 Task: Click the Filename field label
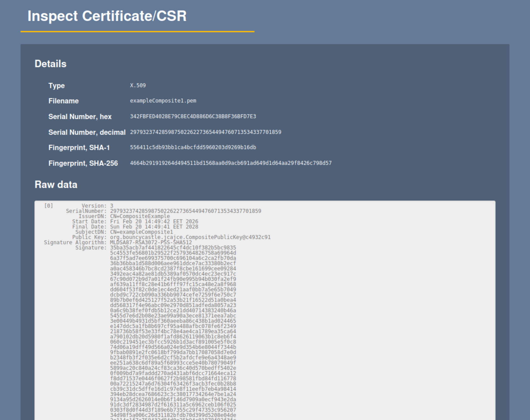64,101
